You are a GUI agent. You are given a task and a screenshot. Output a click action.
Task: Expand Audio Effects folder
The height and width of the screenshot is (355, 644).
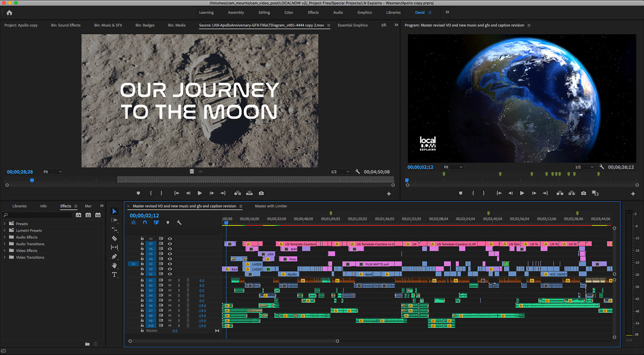5,237
